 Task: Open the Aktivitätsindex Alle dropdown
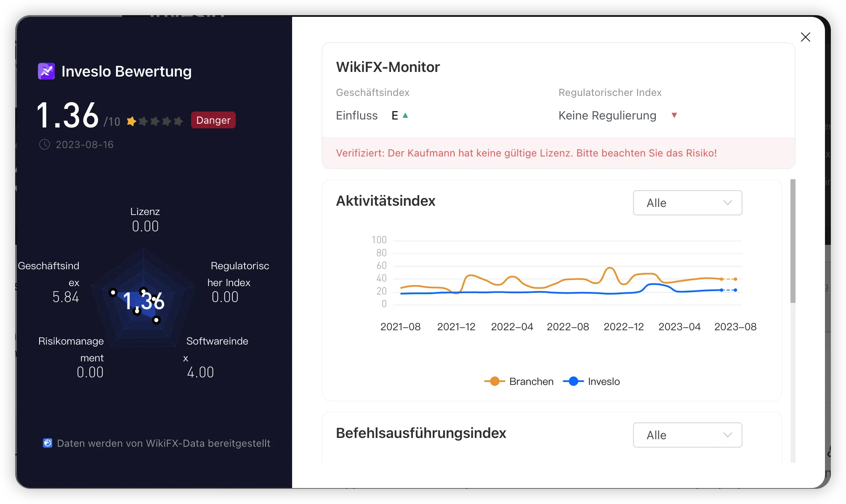[x=687, y=203]
